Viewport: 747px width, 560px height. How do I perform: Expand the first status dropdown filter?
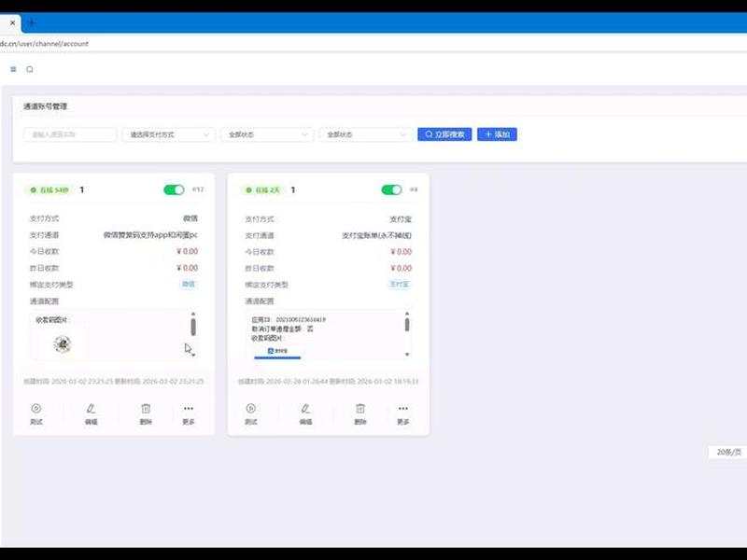[267, 134]
